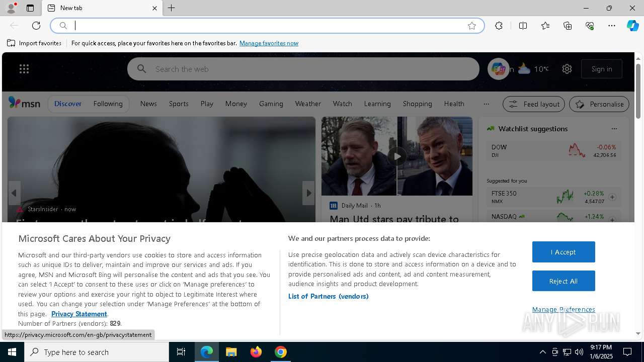Open page settings gear icon
The height and width of the screenshot is (362, 644).
click(567, 69)
